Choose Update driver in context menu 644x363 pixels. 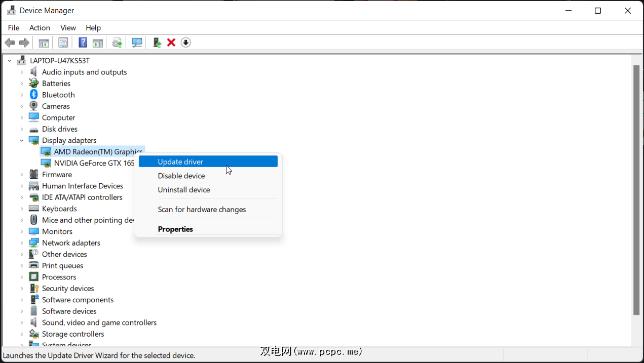tap(208, 162)
